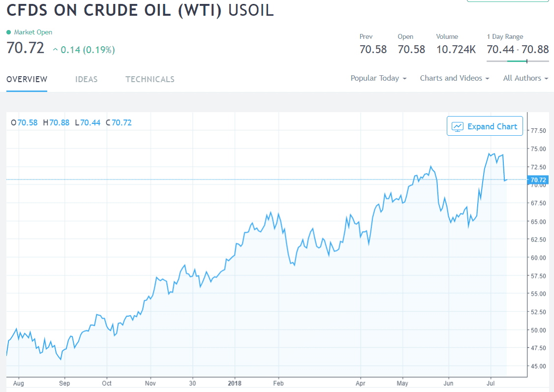
Task: Click the 2018 label on time axis
Action: tap(235, 383)
